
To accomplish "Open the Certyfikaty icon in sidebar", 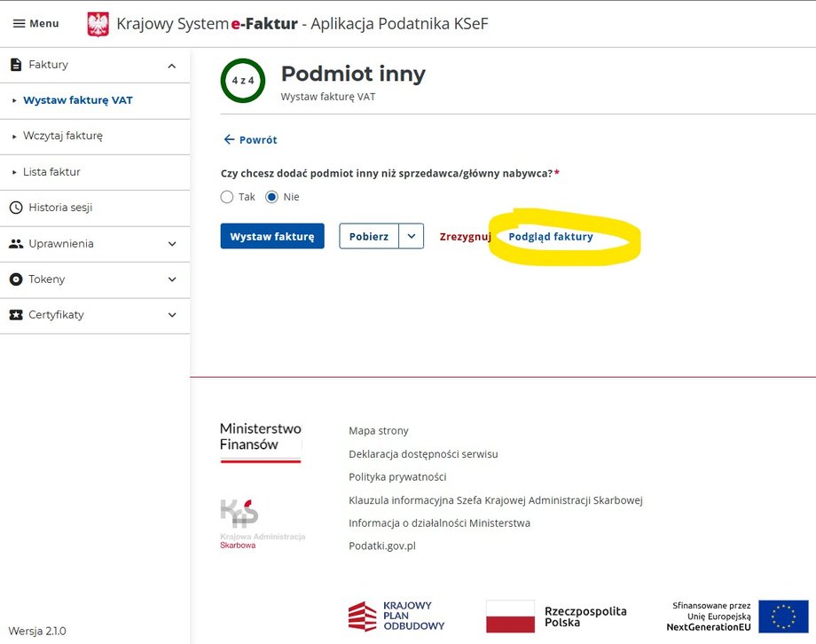I will coord(14,315).
